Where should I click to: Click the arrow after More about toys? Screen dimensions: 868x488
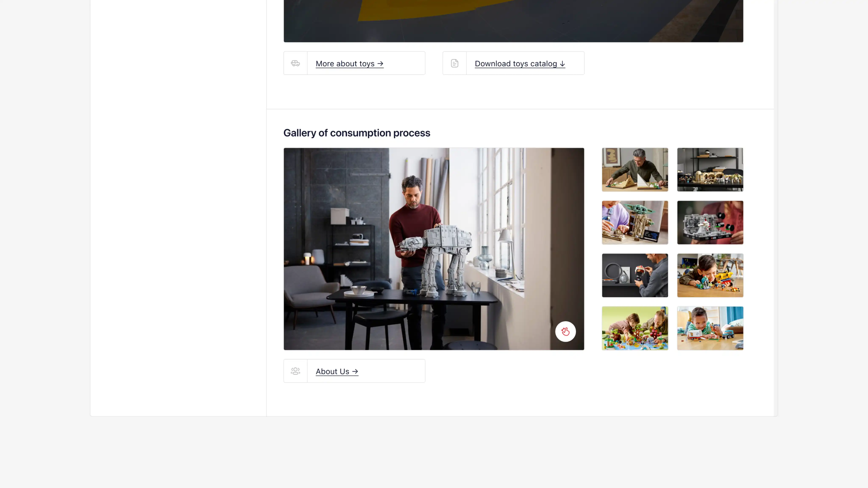(x=380, y=64)
